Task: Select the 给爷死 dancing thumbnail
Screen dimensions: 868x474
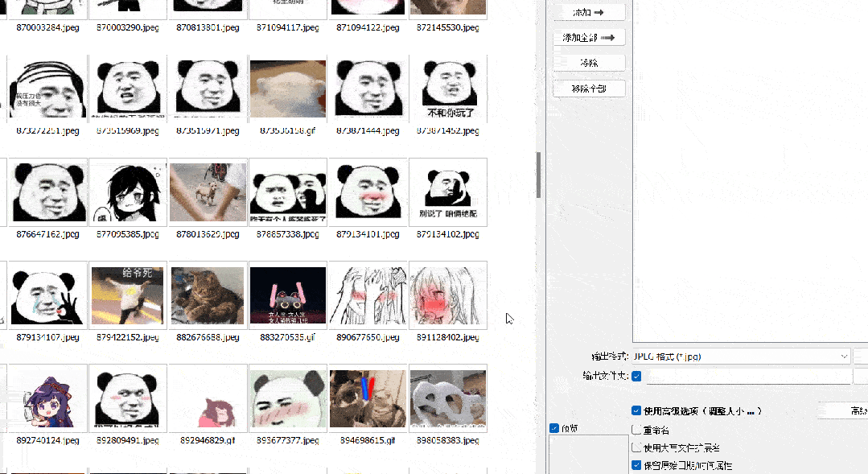Action: [x=128, y=295]
